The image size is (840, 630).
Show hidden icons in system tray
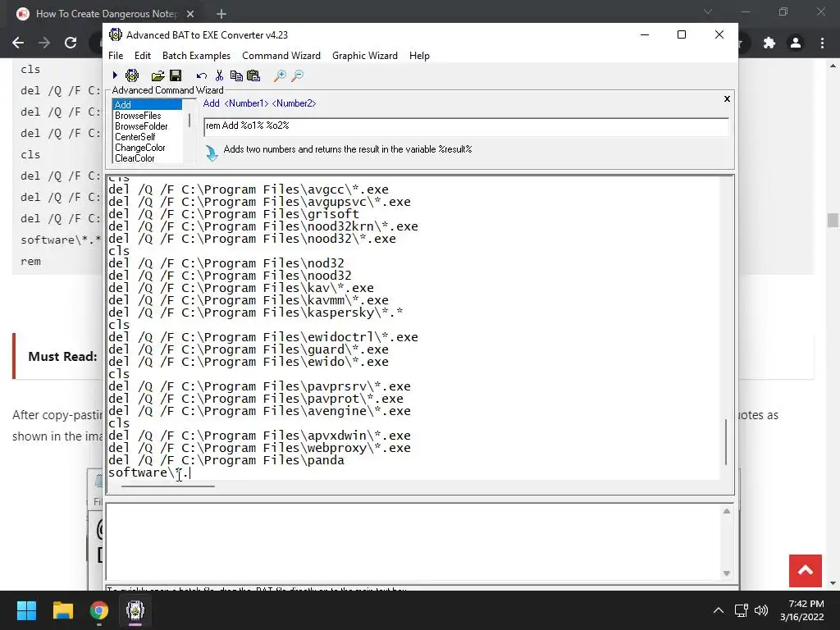(719, 610)
